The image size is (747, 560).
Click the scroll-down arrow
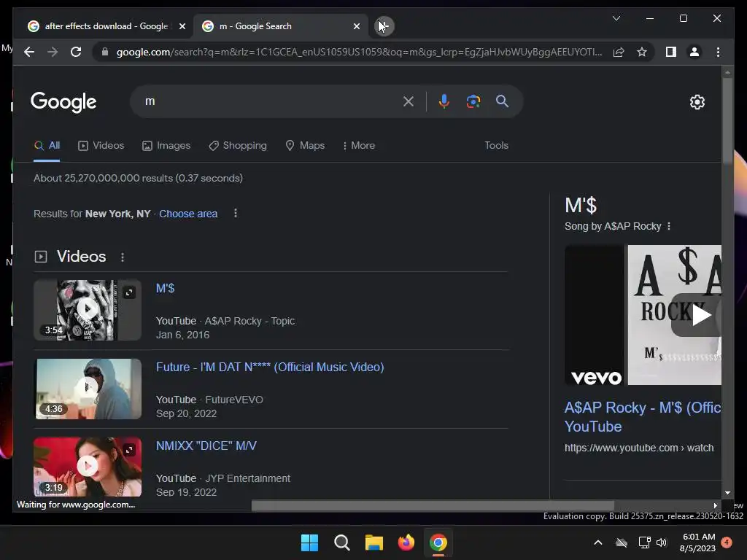click(727, 493)
